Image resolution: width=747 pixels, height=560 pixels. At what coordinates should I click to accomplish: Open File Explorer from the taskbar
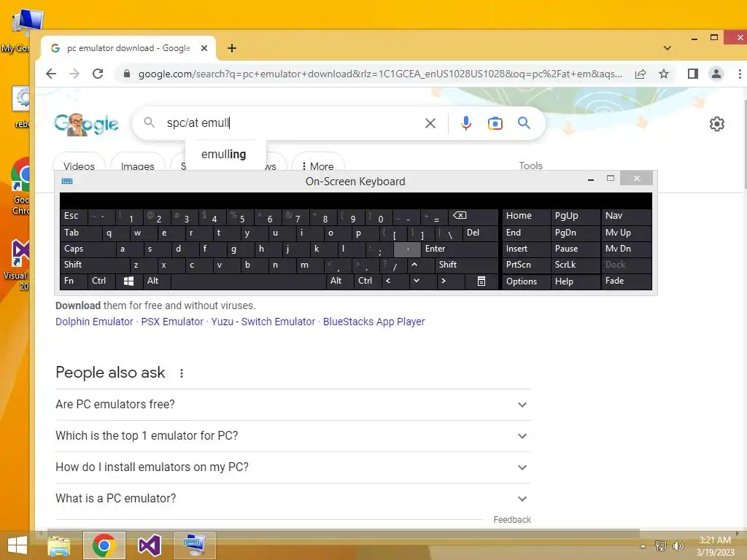point(59,545)
